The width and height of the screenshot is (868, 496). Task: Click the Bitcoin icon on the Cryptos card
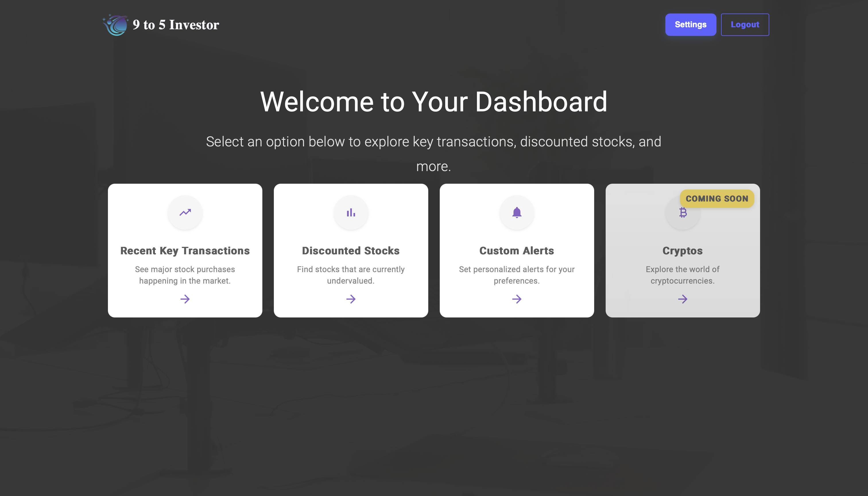coord(682,212)
